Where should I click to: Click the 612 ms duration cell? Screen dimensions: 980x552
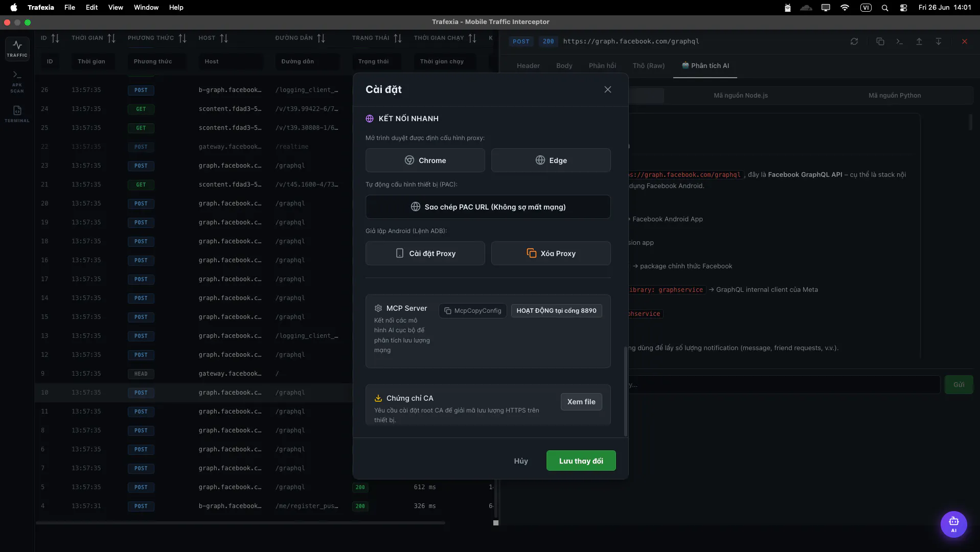coord(425,487)
